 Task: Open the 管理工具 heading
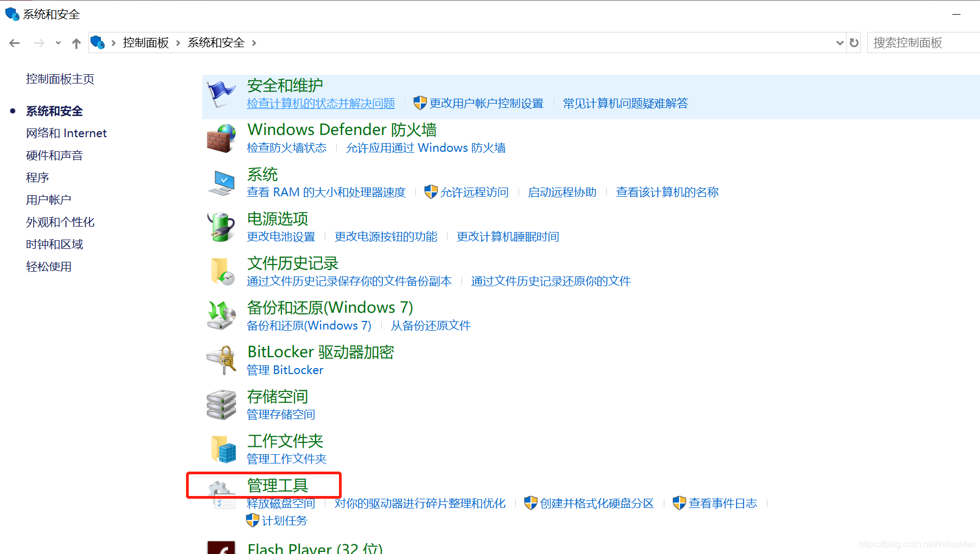coord(278,486)
